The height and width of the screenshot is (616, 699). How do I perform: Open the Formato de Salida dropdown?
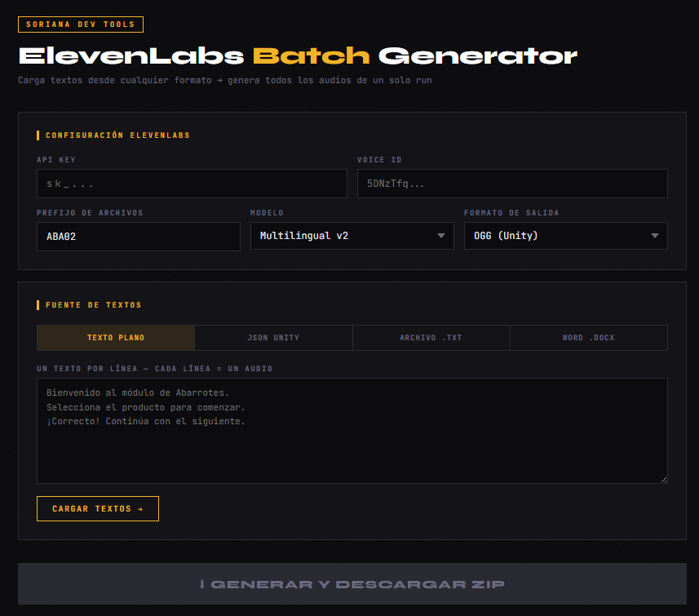point(566,236)
